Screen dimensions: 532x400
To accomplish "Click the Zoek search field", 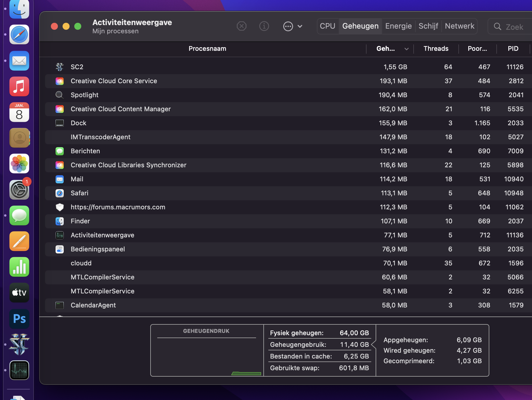I will 514,27.
